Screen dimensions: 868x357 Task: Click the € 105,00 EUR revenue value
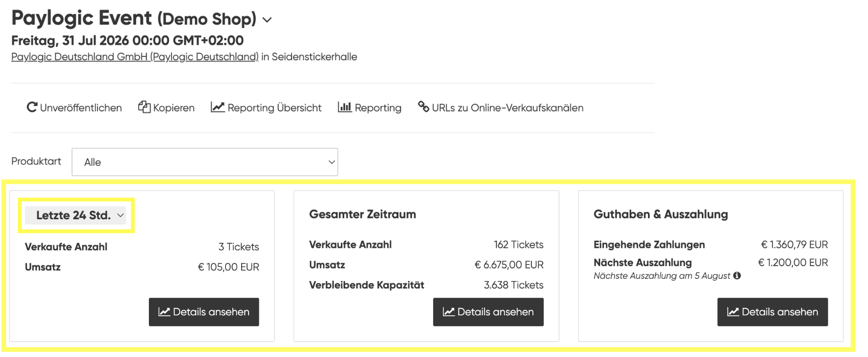click(228, 267)
